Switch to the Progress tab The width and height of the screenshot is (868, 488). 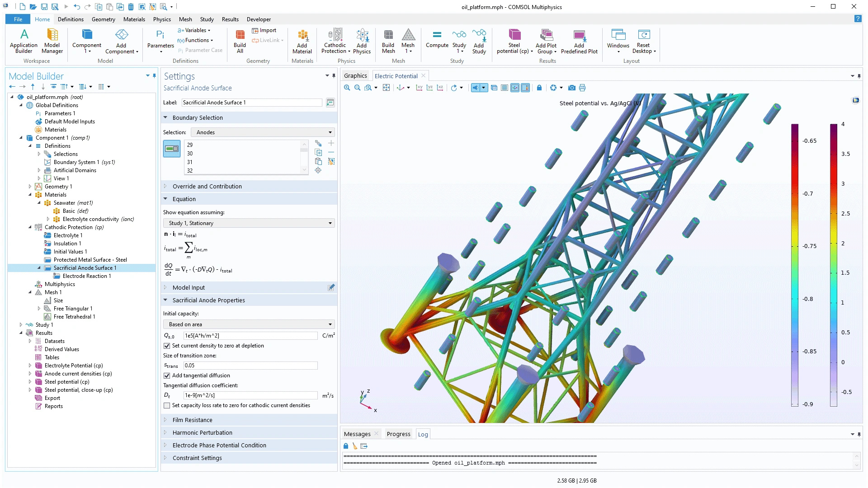[x=398, y=434]
